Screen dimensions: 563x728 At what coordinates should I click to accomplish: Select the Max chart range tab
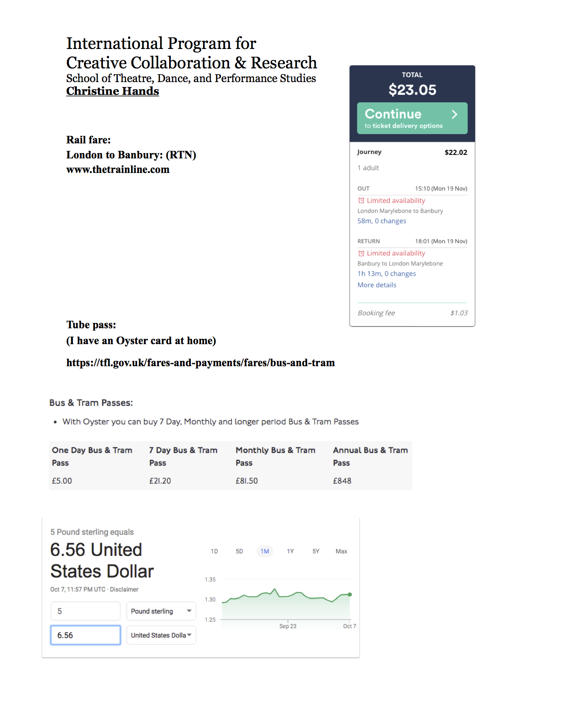(x=341, y=552)
